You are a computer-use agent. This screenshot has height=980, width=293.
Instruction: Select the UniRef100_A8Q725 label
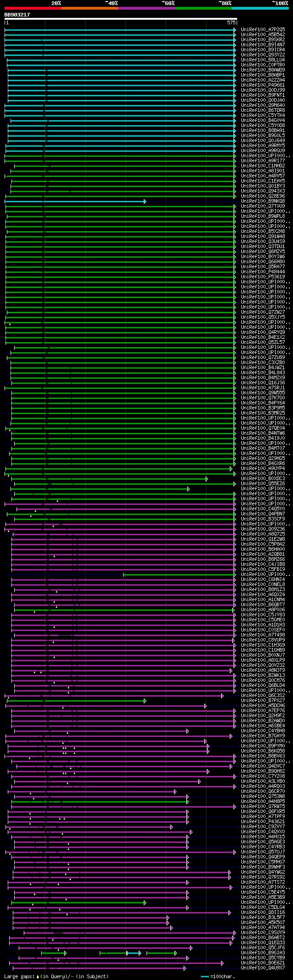tap(263, 534)
